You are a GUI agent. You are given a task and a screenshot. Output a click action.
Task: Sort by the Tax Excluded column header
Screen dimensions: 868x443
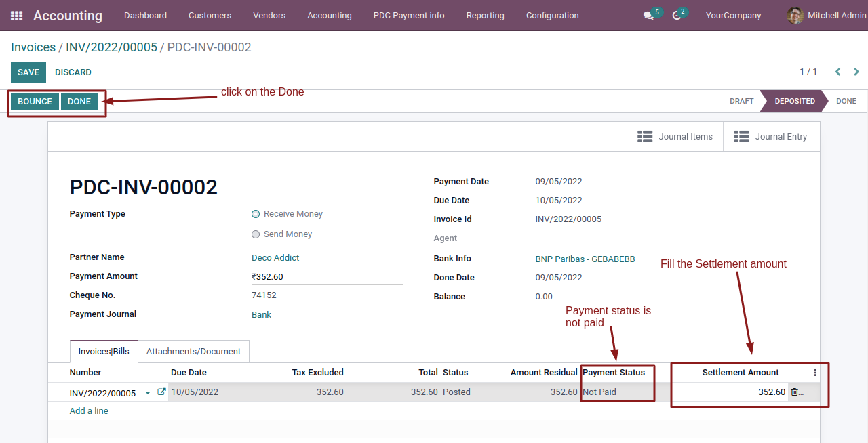(x=317, y=373)
